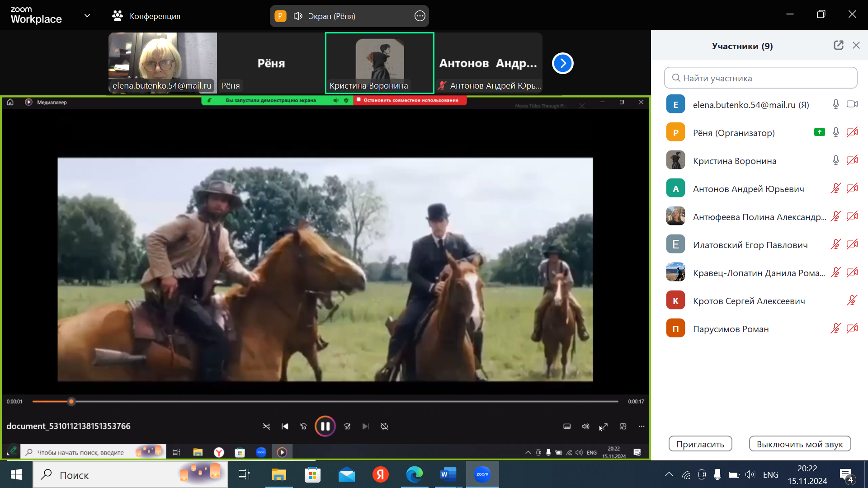Click Антонов Андрей Юрьевич camera-off icon

852,188
